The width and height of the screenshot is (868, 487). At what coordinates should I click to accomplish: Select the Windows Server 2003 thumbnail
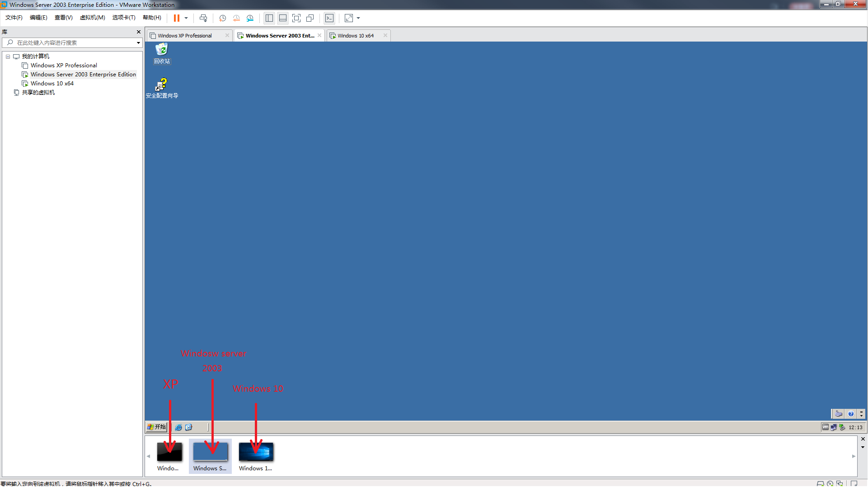coord(210,456)
